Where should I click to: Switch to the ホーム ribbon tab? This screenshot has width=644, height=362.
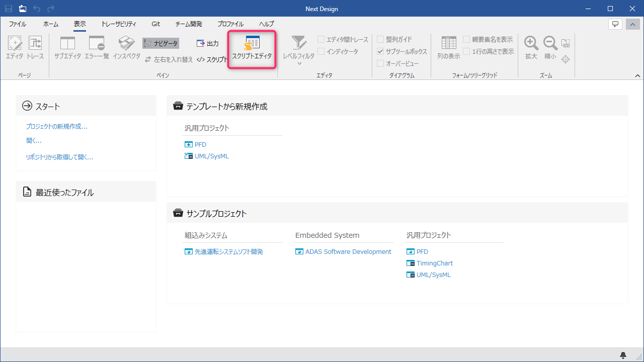point(50,24)
